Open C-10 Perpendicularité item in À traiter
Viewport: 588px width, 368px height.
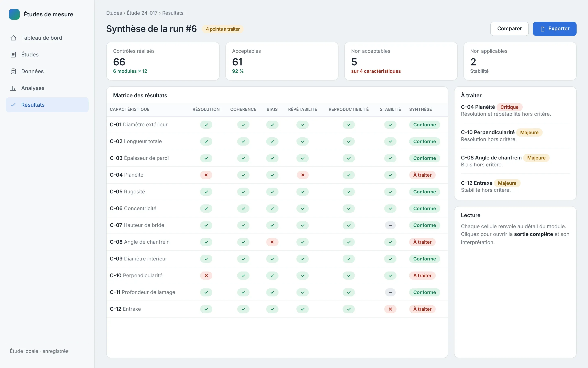[x=515, y=136]
